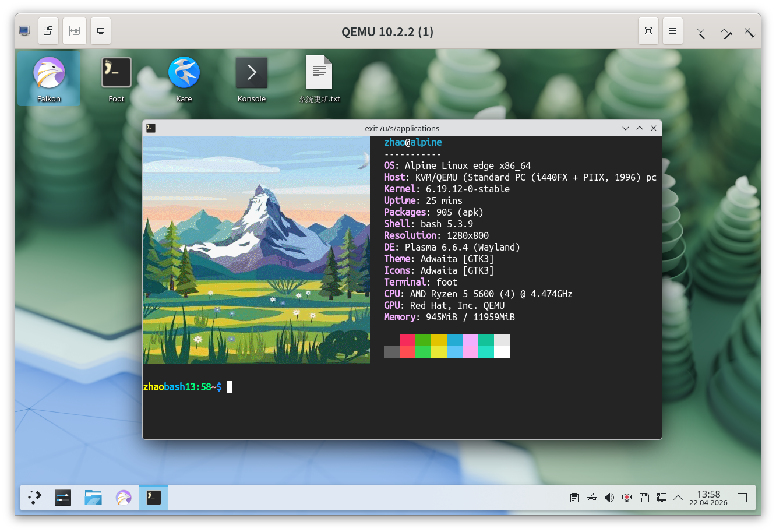Click the white block in the terminal color palette
Viewport: 776px width, 532px height.
[502, 352]
